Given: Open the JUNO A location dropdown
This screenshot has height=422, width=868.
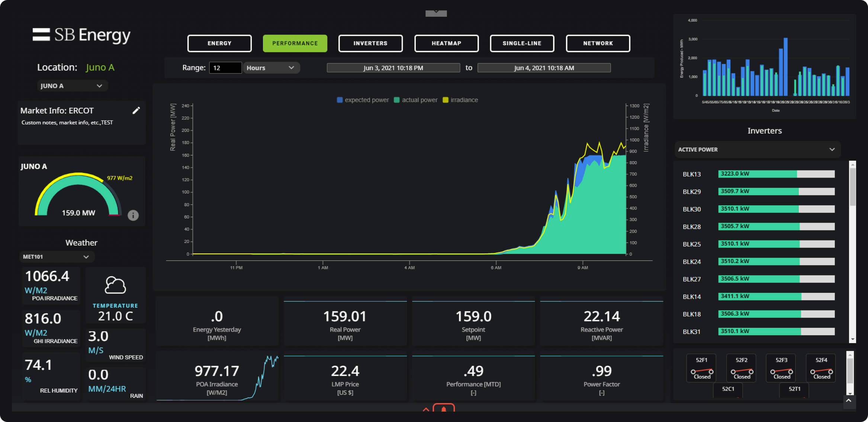Looking at the screenshot, I should tap(72, 86).
